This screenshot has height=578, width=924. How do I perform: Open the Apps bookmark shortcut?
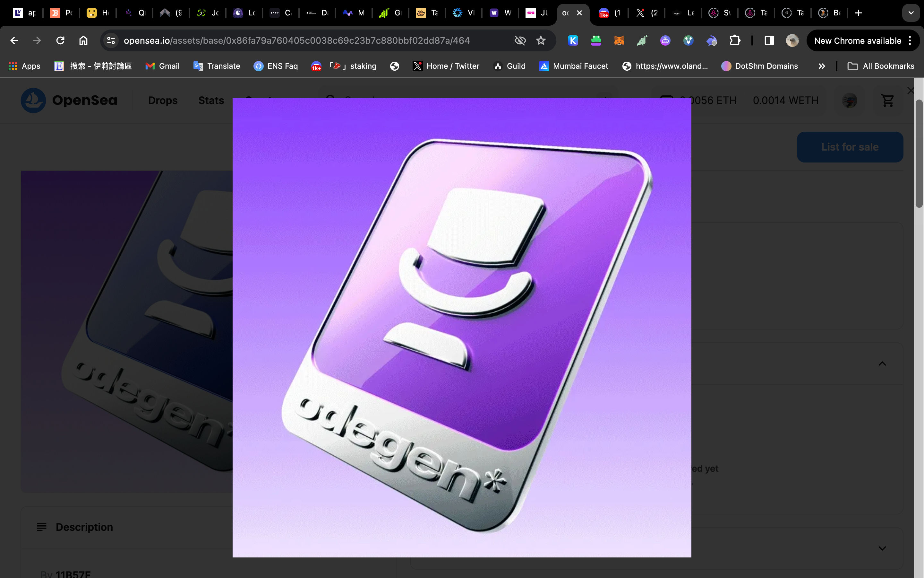point(24,66)
